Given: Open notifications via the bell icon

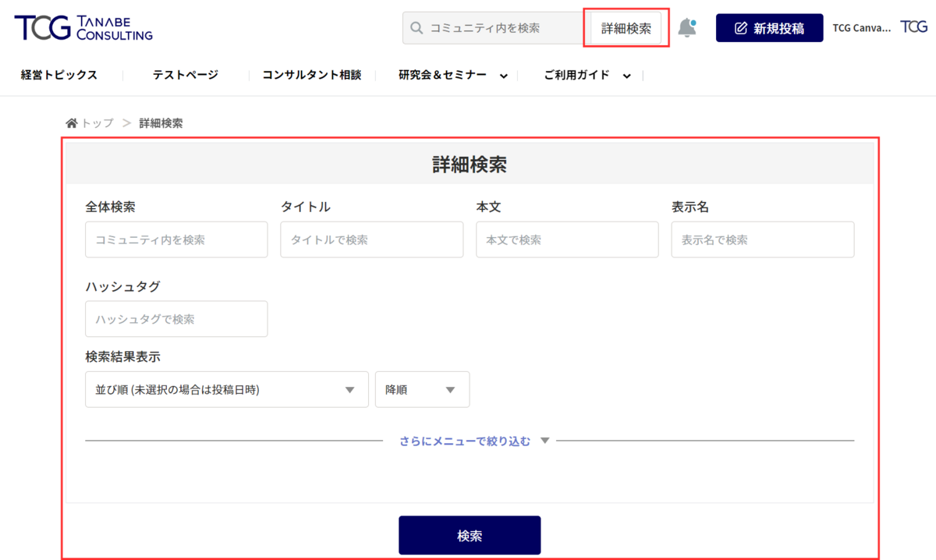Looking at the screenshot, I should click(x=688, y=27).
